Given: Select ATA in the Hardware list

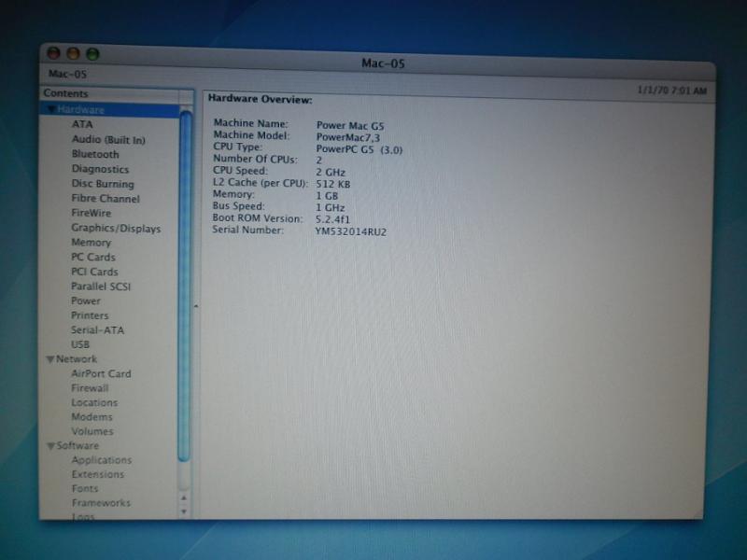Looking at the screenshot, I should click(82, 124).
